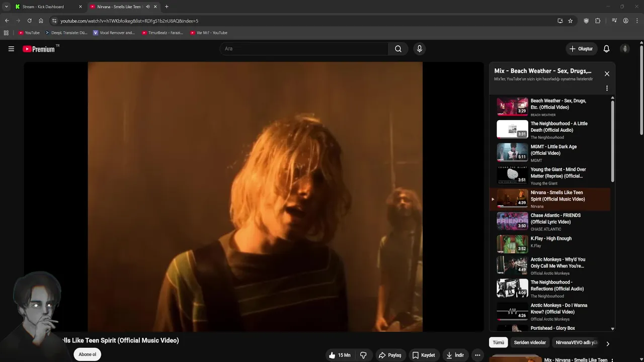
Task: Open browser home page icon
Action: [41, 21]
